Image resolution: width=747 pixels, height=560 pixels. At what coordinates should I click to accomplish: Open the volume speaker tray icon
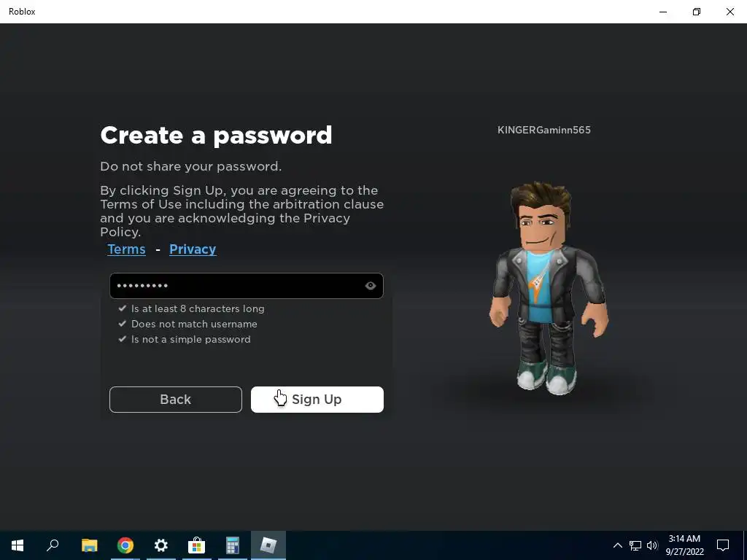(652, 545)
